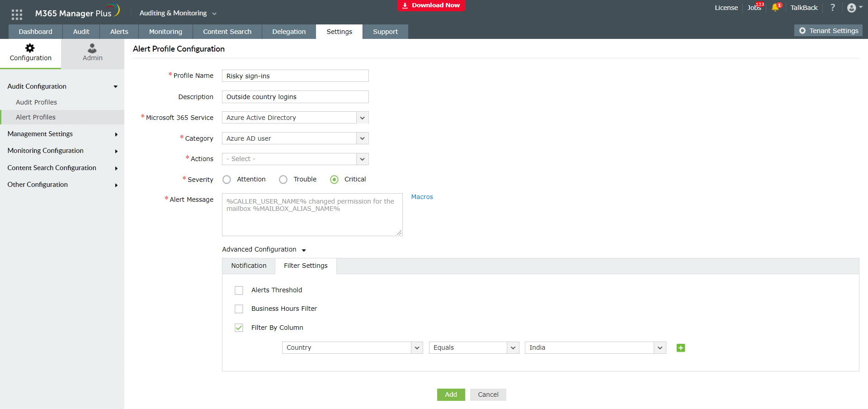Open the user account menu

click(853, 8)
